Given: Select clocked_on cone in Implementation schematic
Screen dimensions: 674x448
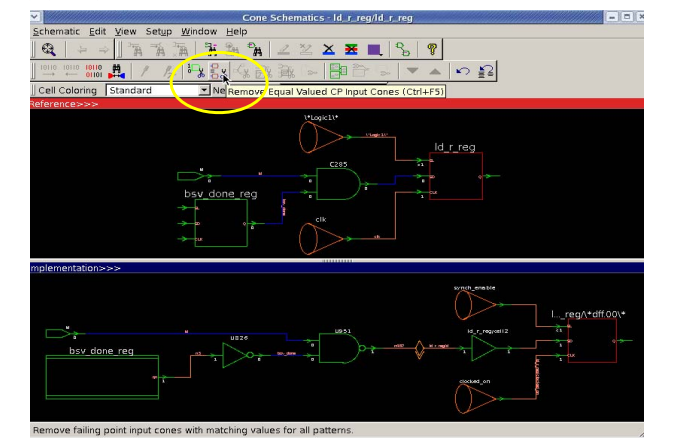Looking at the screenshot, I should 476,399.
